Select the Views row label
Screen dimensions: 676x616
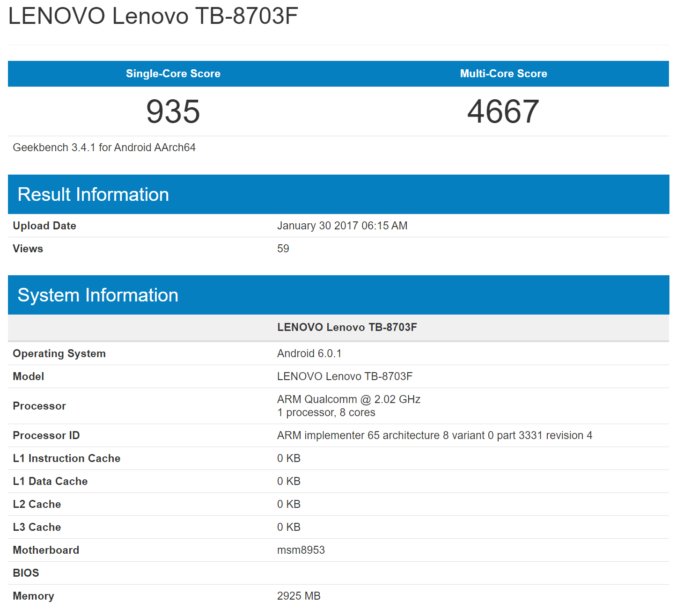click(x=28, y=249)
